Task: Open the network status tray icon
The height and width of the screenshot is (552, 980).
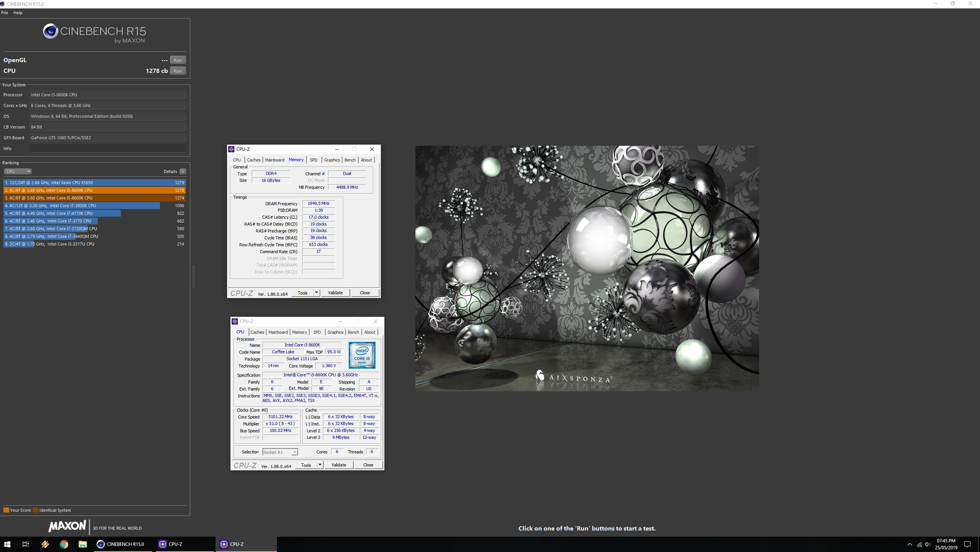Action: tap(919, 544)
